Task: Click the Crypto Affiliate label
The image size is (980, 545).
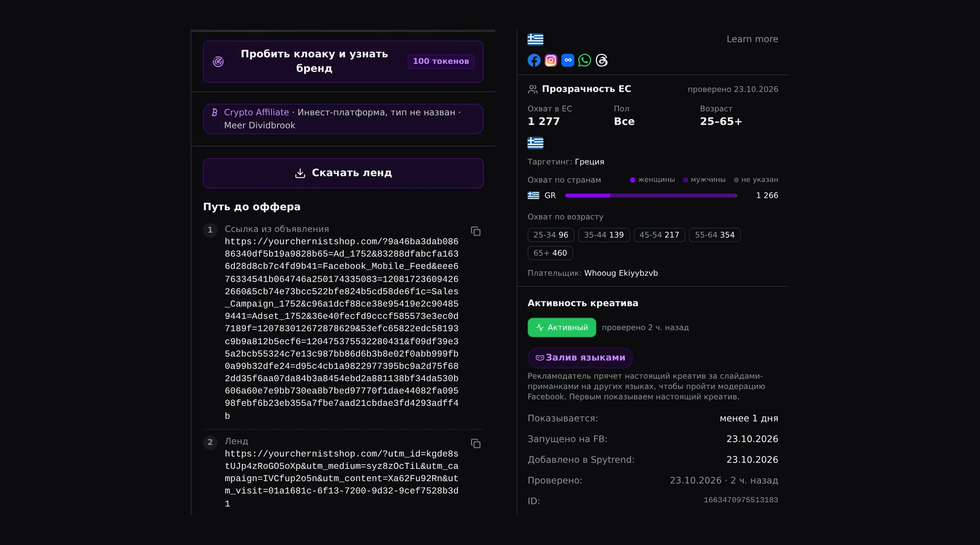Action: coord(256,112)
